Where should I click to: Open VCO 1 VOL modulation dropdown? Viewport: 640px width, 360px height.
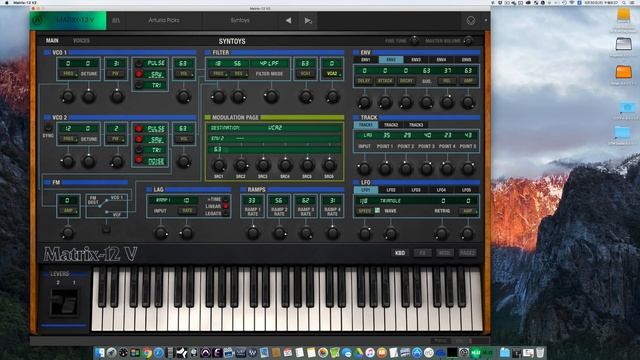point(184,74)
